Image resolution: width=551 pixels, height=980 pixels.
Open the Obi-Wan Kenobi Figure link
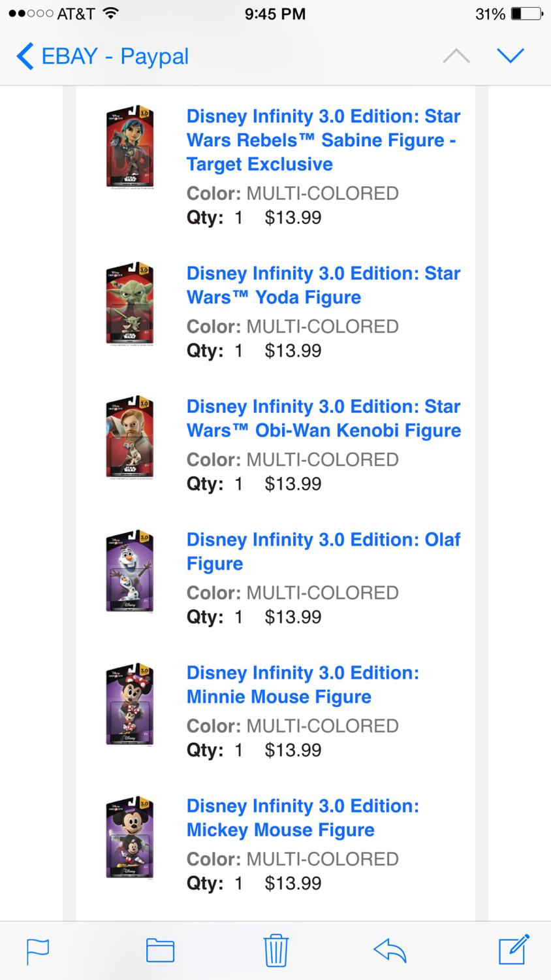323,418
